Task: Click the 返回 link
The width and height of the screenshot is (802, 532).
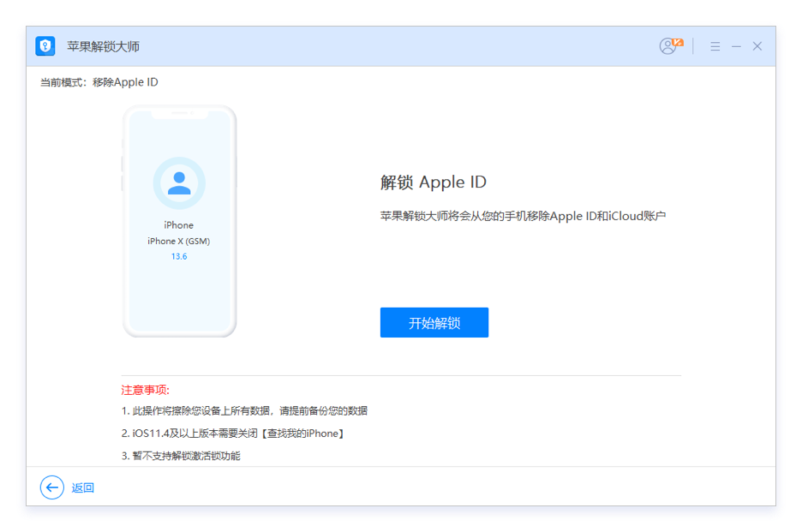Action: (83, 488)
